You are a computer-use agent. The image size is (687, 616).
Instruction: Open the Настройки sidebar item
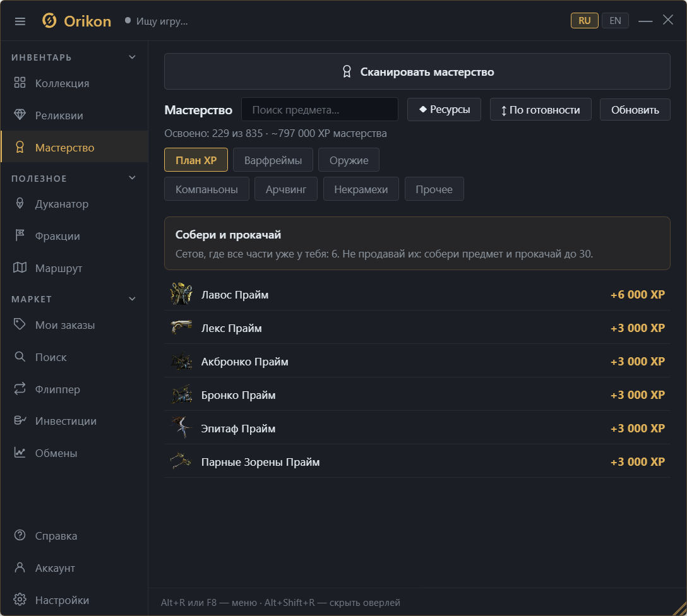(74, 600)
